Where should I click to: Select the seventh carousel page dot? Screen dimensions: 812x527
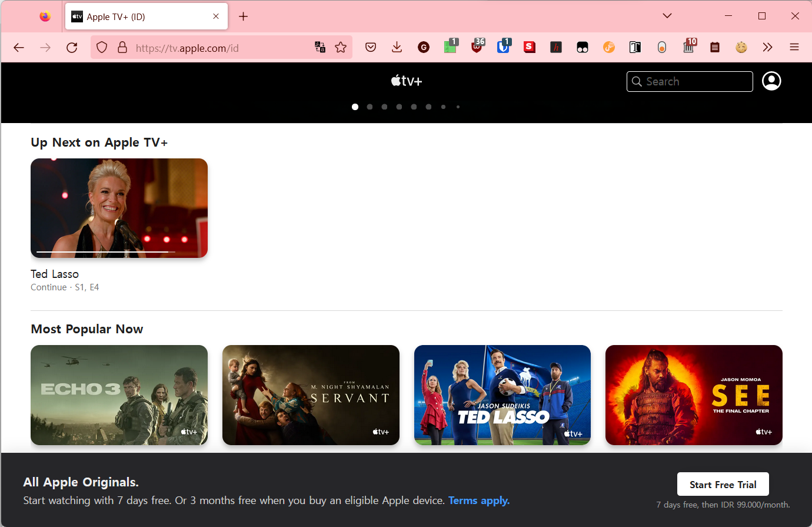tap(443, 107)
